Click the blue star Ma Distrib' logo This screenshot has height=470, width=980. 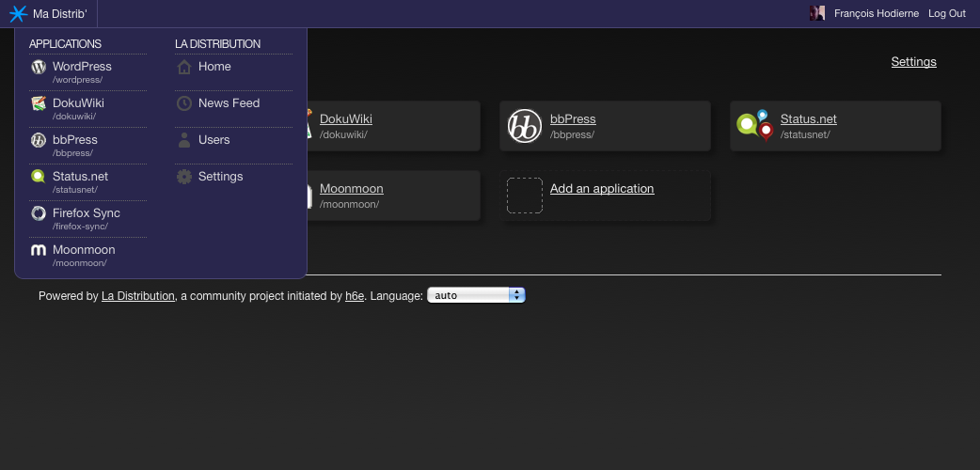point(18,13)
